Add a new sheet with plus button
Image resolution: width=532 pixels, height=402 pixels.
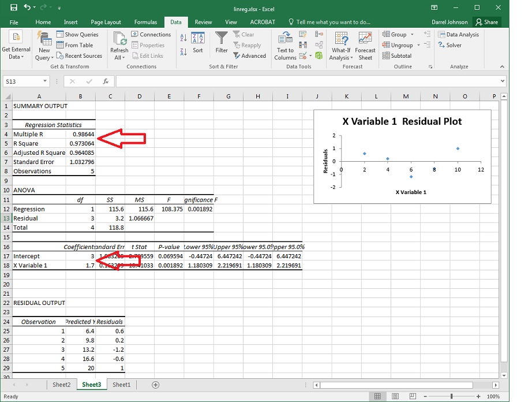[155, 385]
